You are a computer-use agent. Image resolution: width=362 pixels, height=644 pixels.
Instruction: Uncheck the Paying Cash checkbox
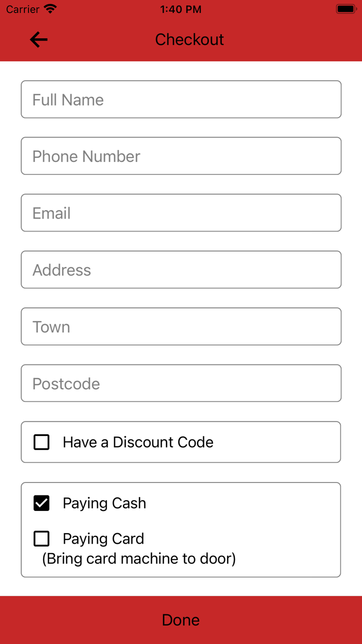(41, 503)
